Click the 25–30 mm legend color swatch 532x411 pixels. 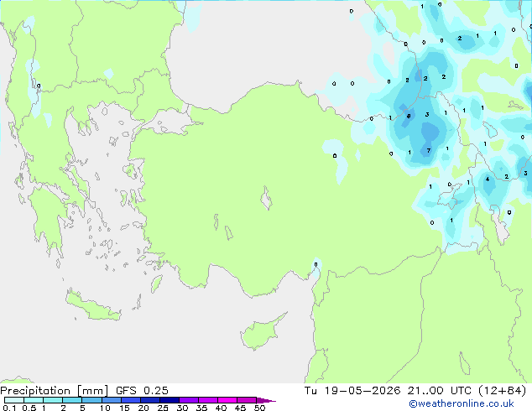point(169,400)
